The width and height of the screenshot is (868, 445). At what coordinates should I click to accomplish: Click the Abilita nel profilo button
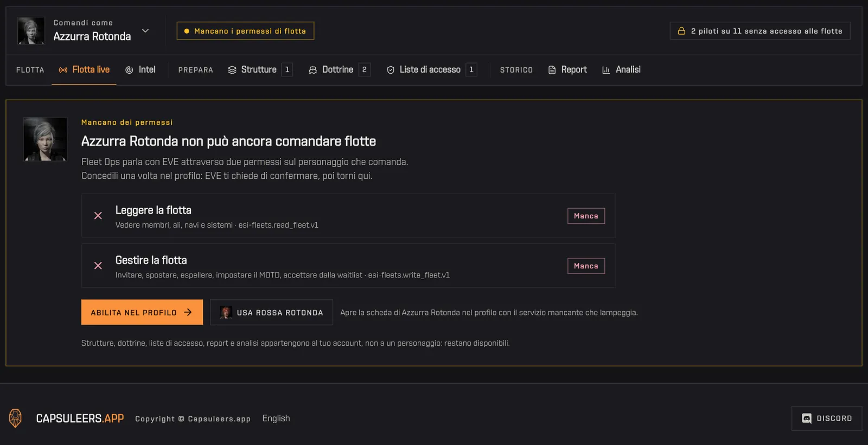coord(142,312)
